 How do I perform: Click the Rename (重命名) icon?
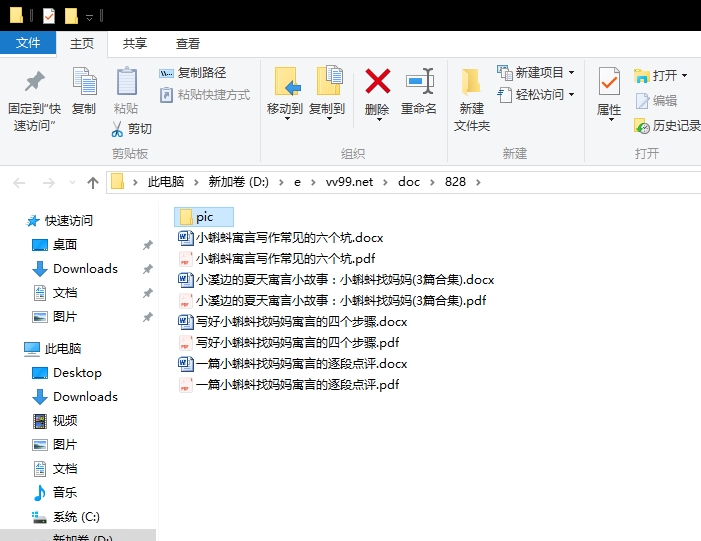tap(420, 81)
